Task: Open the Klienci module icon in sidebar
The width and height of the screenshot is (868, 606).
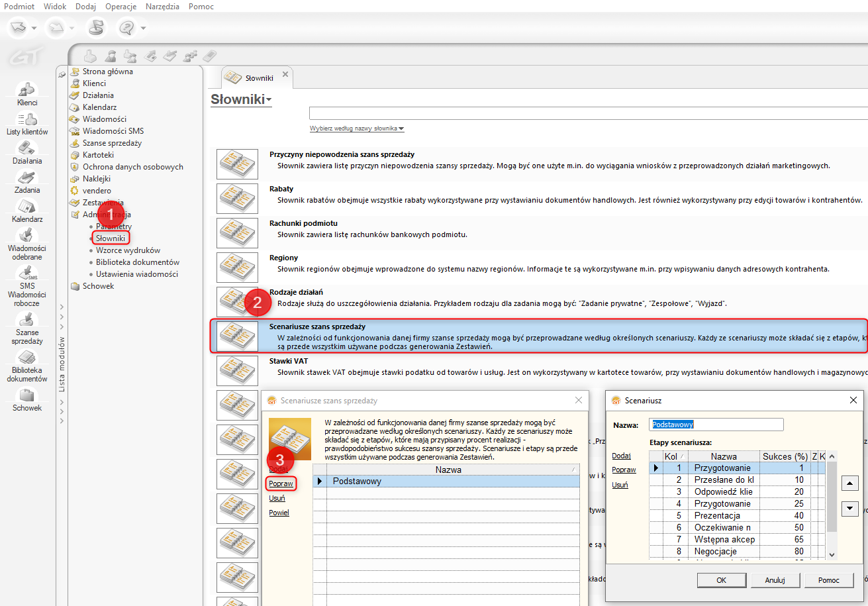Action: [27, 90]
